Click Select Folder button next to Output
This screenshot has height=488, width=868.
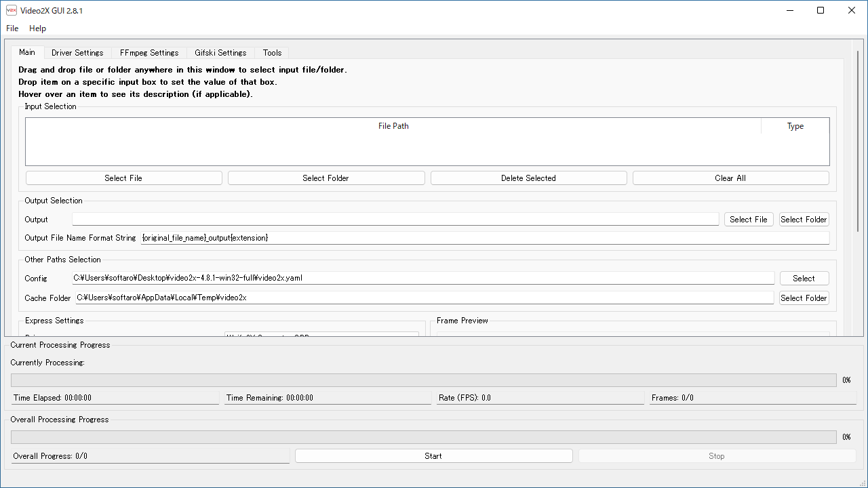pos(804,220)
